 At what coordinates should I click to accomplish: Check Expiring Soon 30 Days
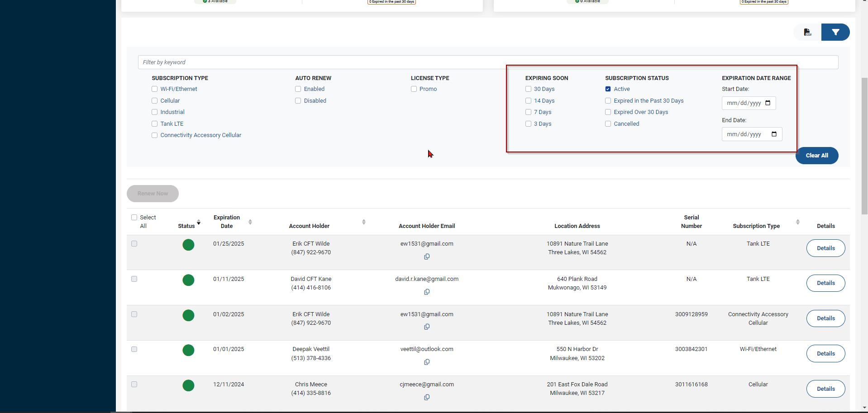(528, 89)
